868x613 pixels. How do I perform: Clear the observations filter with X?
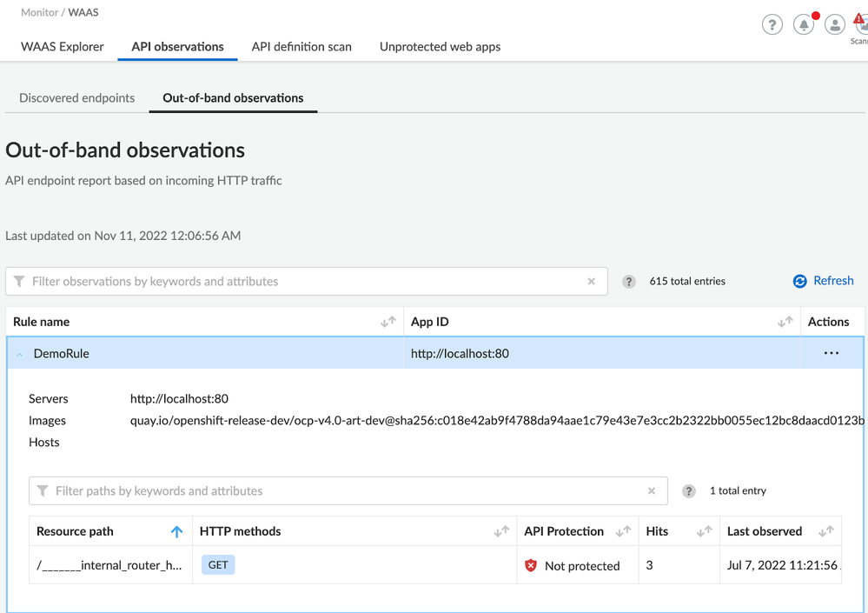pos(592,282)
